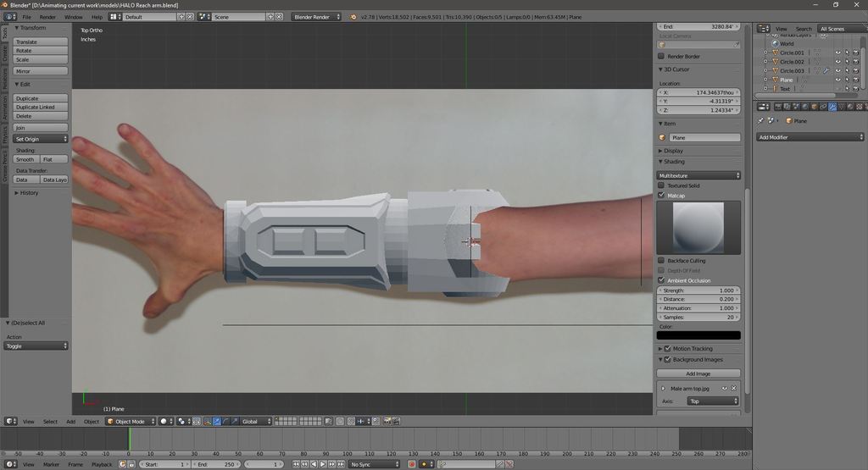Open the screen layout browse icon
868x470 pixels.
point(115,17)
